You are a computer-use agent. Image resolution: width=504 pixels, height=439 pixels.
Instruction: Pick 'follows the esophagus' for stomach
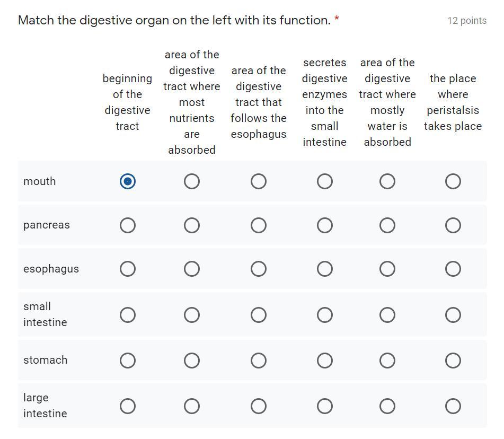pyautogui.click(x=259, y=361)
